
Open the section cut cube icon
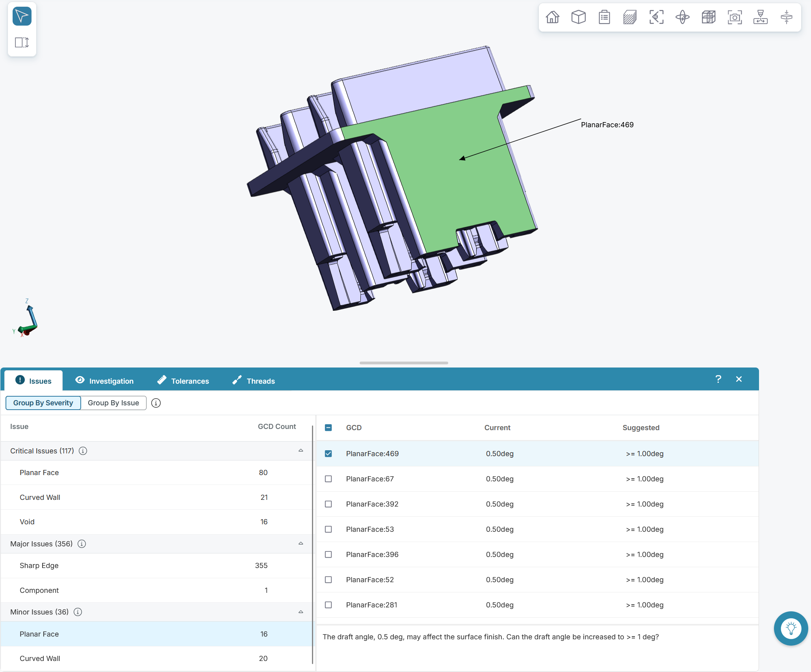708,17
